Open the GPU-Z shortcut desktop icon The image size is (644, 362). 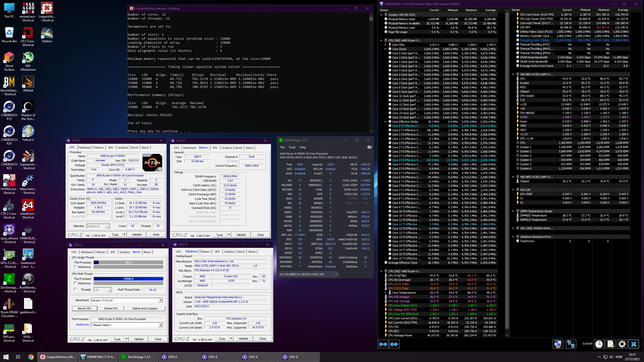9,258
